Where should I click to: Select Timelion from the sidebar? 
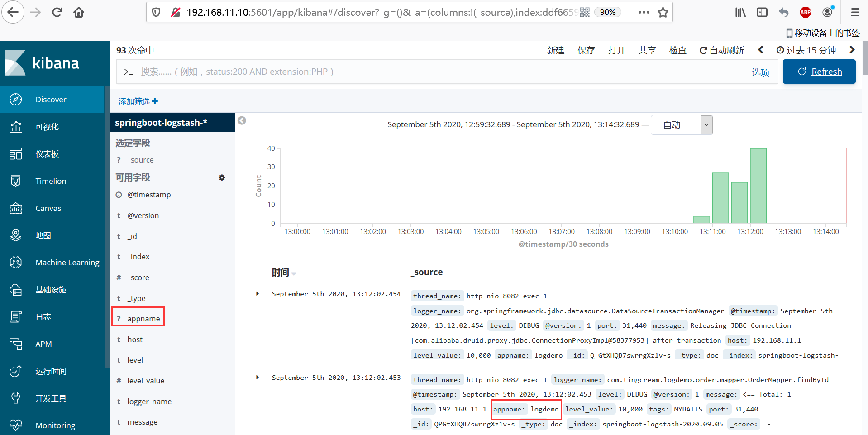[x=50, y=181]
